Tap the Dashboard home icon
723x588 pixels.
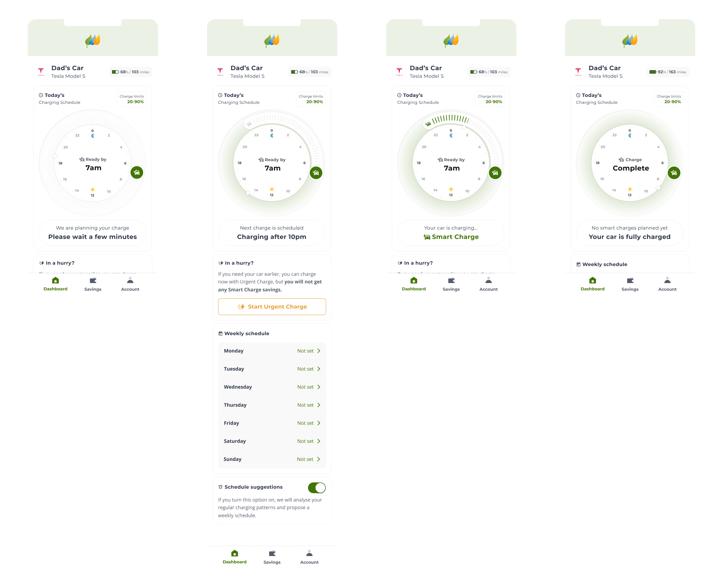coord(55,281)
